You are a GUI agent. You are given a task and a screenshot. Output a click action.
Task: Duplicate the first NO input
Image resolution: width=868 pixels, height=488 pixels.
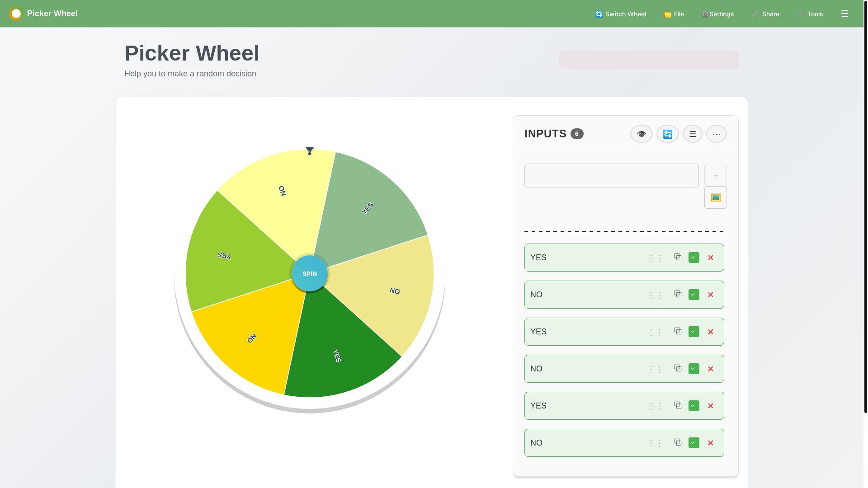click(678, 294)
